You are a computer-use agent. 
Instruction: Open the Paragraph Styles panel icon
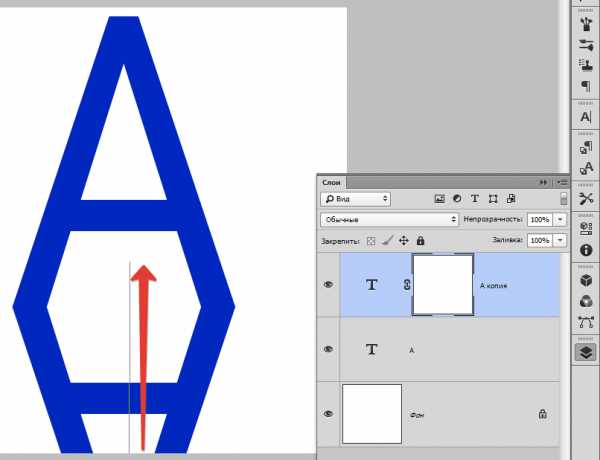click(585, 147)
